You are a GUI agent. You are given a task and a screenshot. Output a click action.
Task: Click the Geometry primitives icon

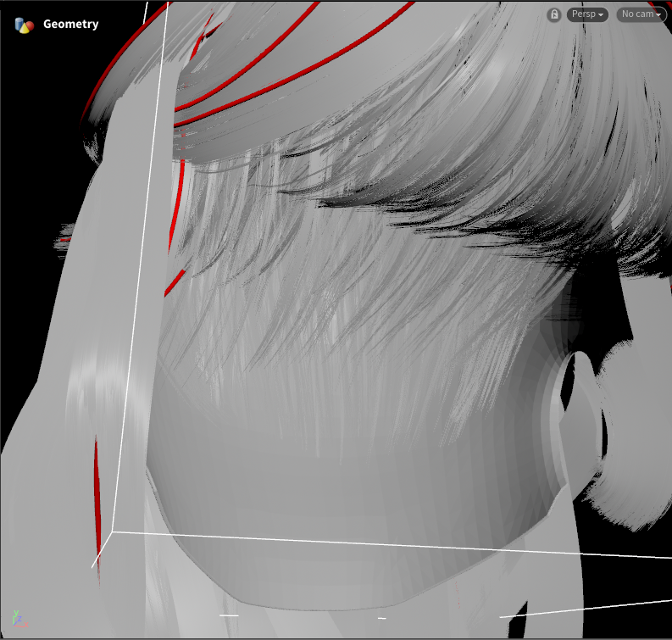click(x=24, y=25)
